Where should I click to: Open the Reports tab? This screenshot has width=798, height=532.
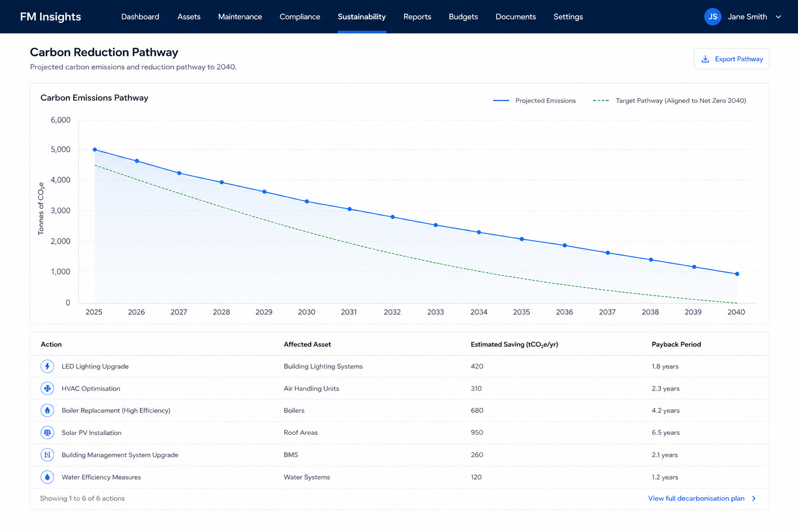[x=417, y=17]
